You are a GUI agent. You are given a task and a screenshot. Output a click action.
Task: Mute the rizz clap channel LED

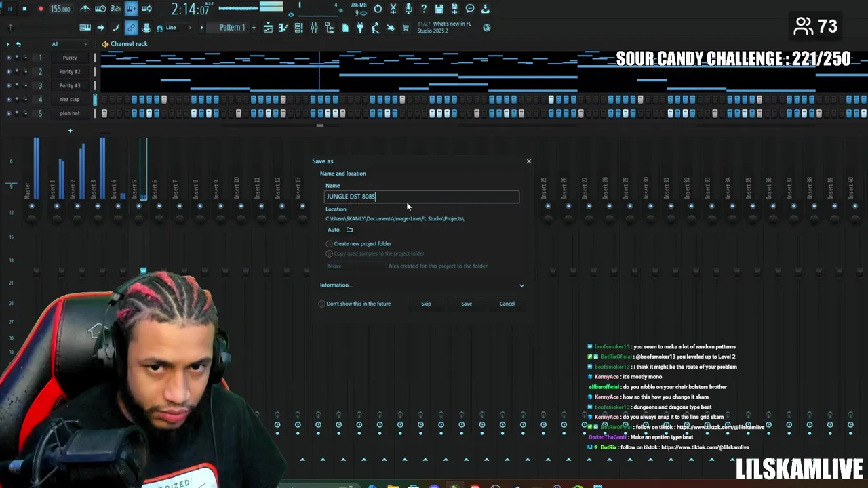(x=9, y=100)
